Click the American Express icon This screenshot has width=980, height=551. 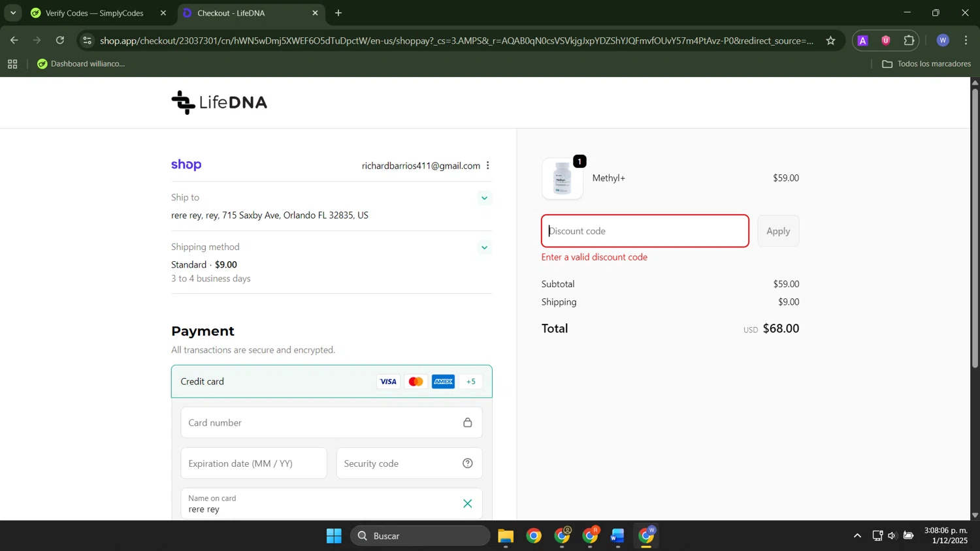tap(443, 382)
